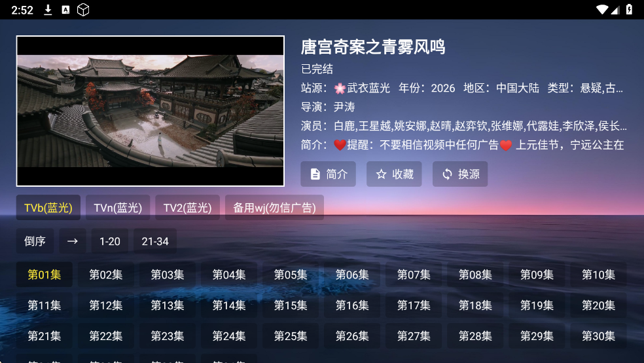
Task: Play episode 第01集
Action: [45, 274]
